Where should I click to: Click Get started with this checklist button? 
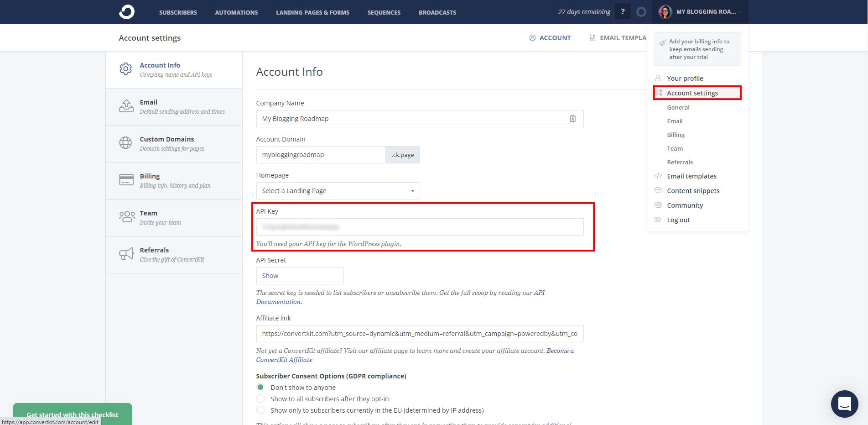click(73, 414)
